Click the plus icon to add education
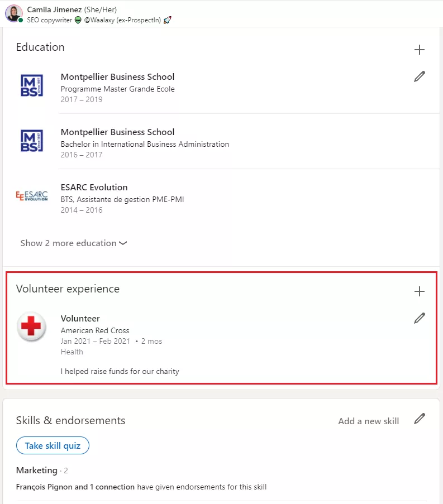The height and width of the screenshot is (504, 443). click(420, 50)
